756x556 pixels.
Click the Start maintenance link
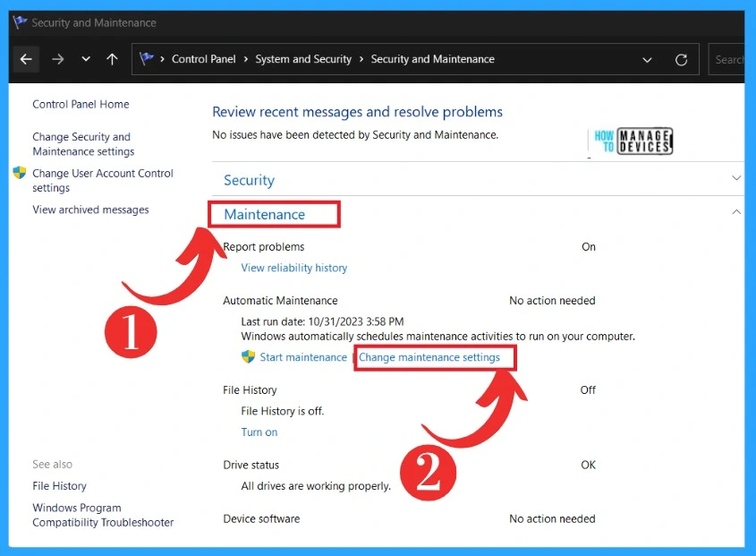tap(303, 357)
